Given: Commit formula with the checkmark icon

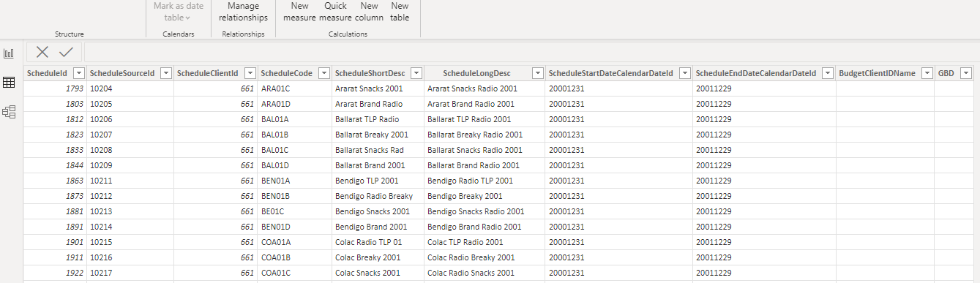Looking at the screenshot, I should tap(66, 52).
